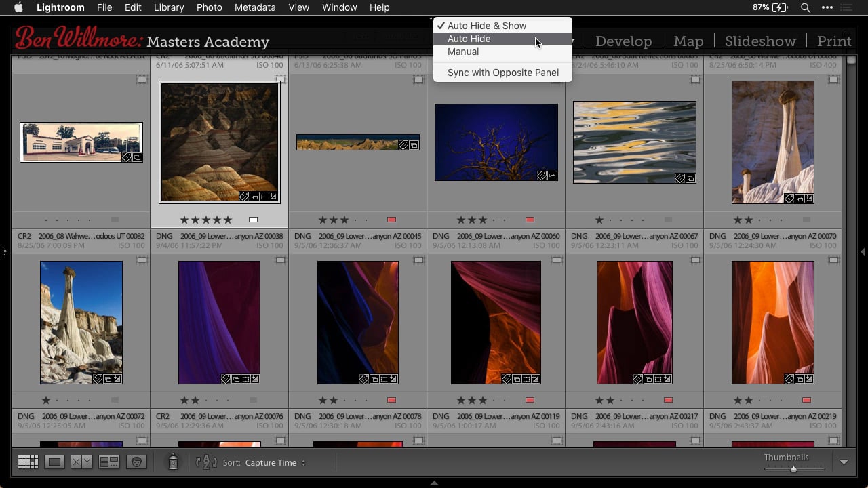The image size is (868, 488).
Task: Reverse sort direction with the A-Z icon
Action: click(206, 462)
